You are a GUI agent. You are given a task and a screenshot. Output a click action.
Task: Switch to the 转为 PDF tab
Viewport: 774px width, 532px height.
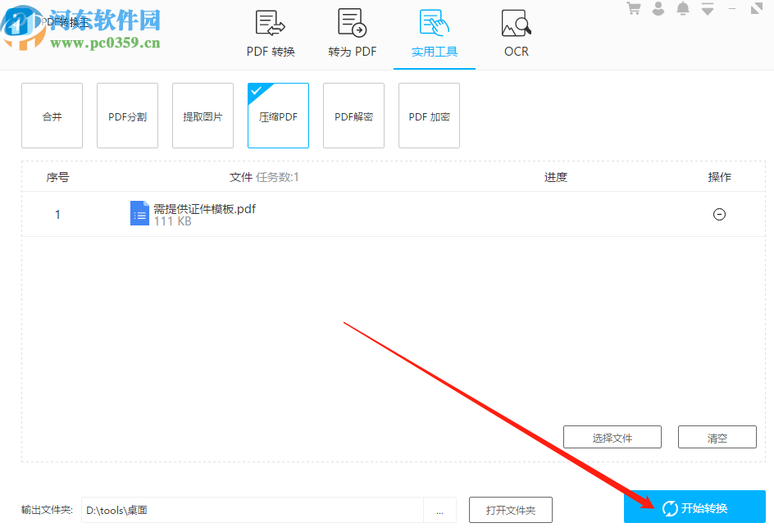click(x=352, y=34)
